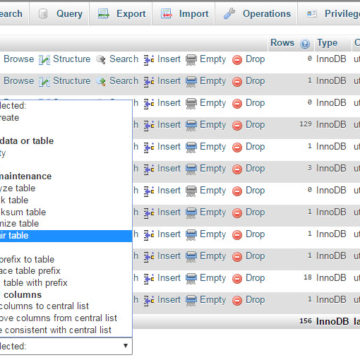Click Structure link in topmost 0-rows table row
Screen dimensions: 360x360
(72, 59)
